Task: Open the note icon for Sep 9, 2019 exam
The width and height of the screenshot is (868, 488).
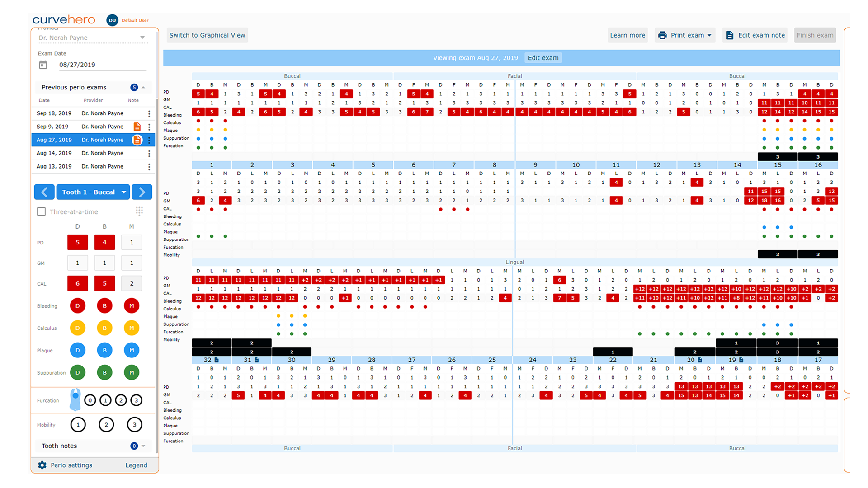Action: click(137, 127)
